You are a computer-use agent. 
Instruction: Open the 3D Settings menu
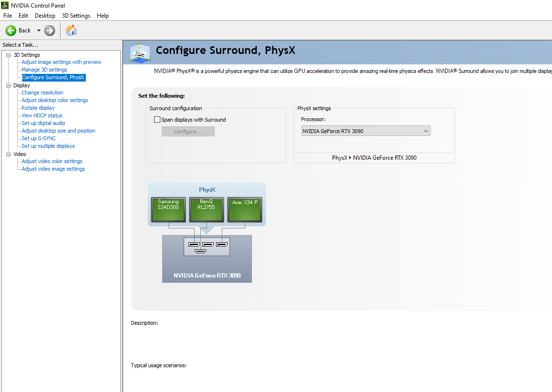click(x=76, y=15)
